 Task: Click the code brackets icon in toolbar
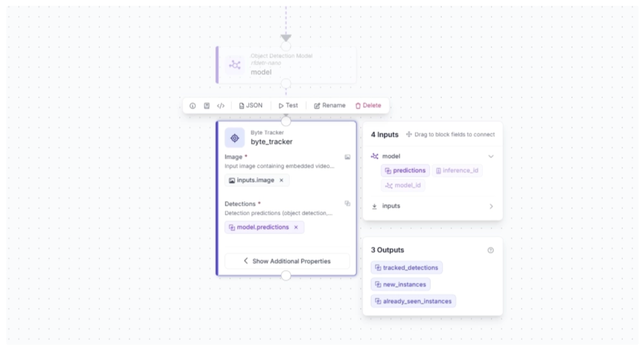(x=221, y=106)
